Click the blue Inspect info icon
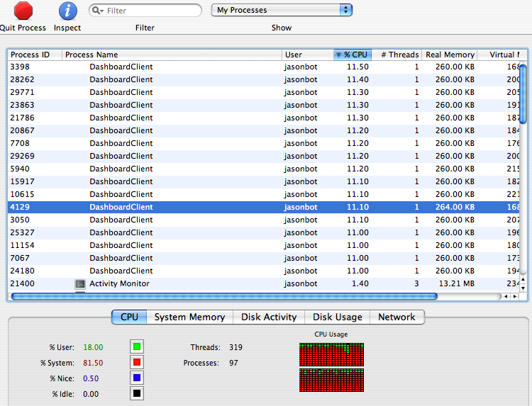Screen dimensions: 532x406 point(68,11)
